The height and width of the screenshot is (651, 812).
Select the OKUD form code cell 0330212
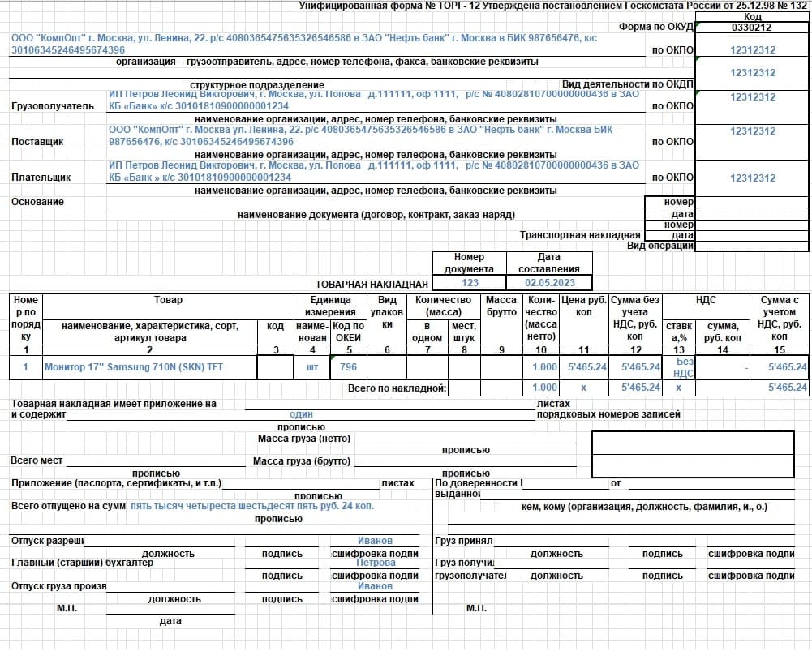coord(751,28)
